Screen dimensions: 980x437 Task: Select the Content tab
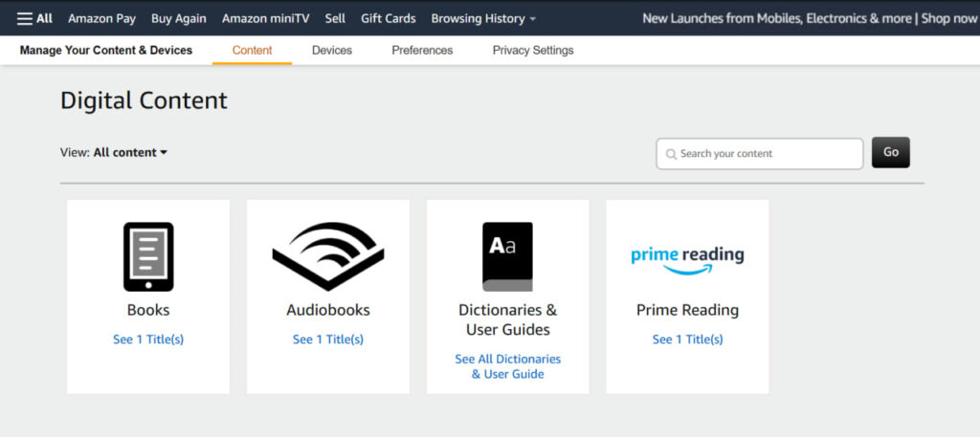pyautogui.click(x=252, y=50)
